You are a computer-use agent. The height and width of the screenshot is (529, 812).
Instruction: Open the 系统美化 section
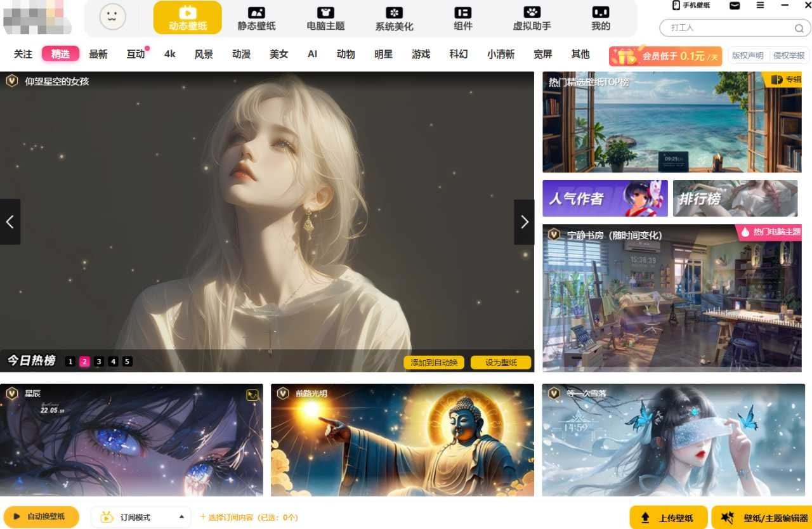pos(393,18)
